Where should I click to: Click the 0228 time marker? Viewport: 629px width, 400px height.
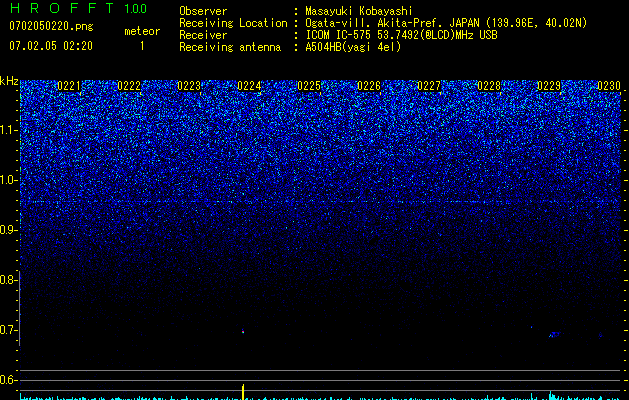pos(489,86)
